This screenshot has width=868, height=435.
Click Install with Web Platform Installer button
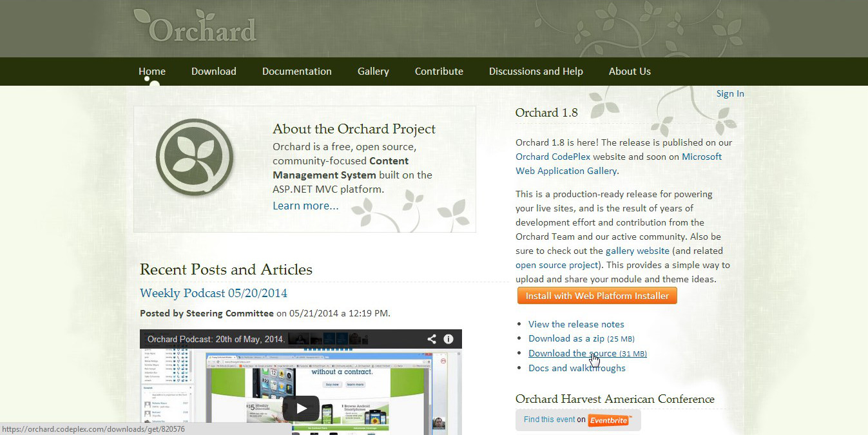[597, 296]
